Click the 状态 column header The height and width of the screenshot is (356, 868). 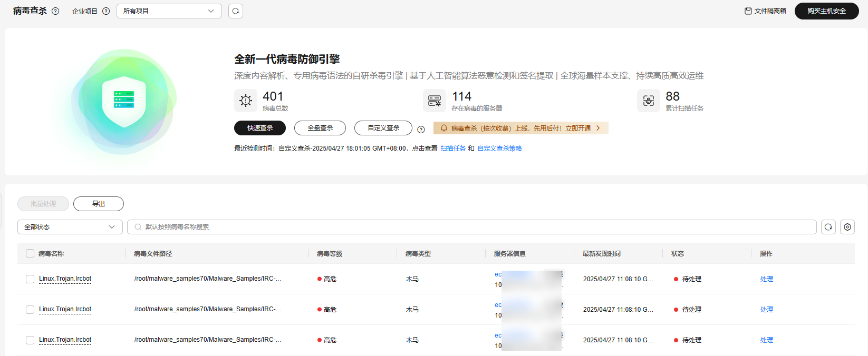point(678,254)
